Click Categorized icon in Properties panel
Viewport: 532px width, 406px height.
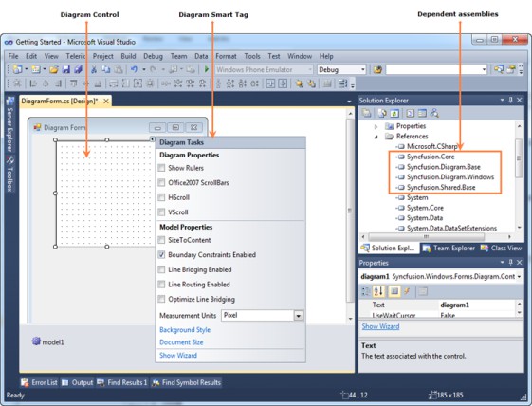point(366,291)
